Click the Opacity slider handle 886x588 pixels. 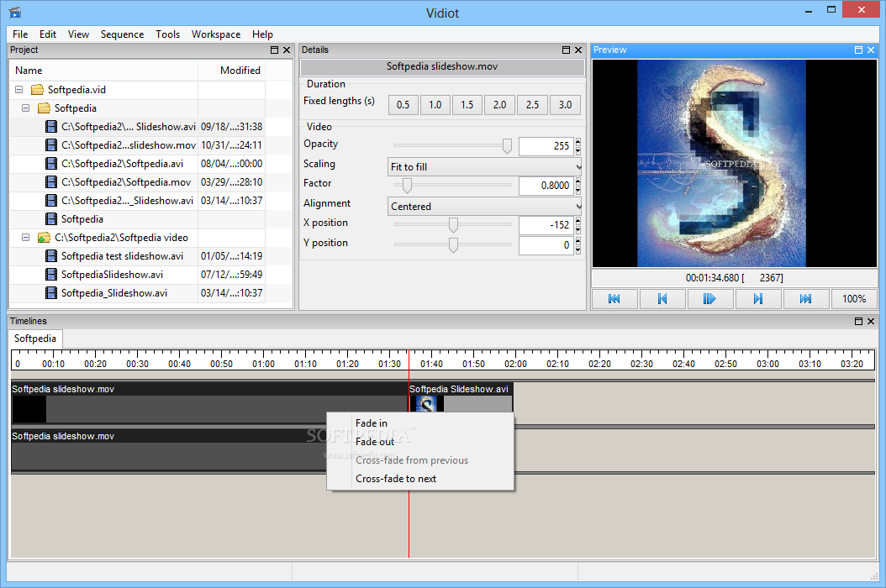click(508, 146)
